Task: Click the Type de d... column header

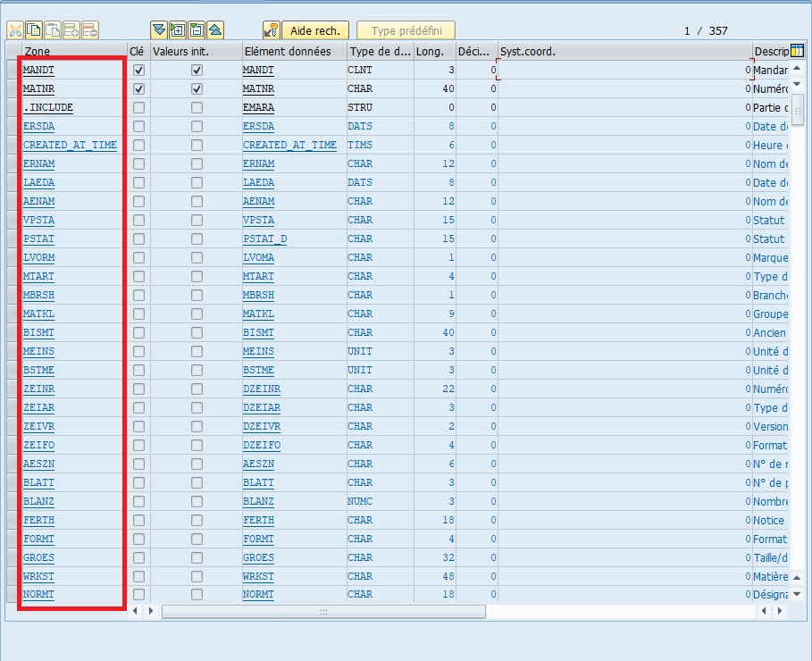Action: [x=379, y=51]
